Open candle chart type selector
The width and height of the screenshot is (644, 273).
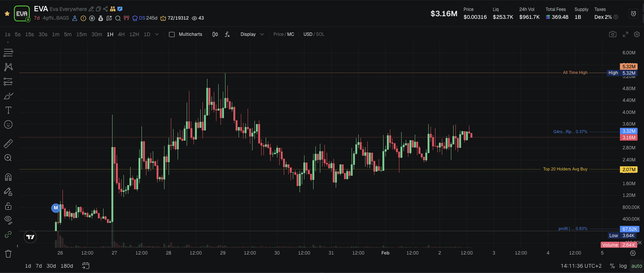(215, 34)
